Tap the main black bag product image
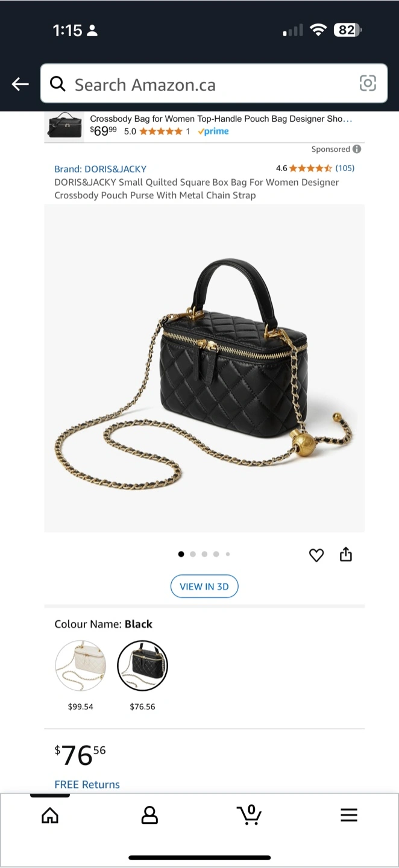The width and height of the screenshot is (399, 868). 204,368
